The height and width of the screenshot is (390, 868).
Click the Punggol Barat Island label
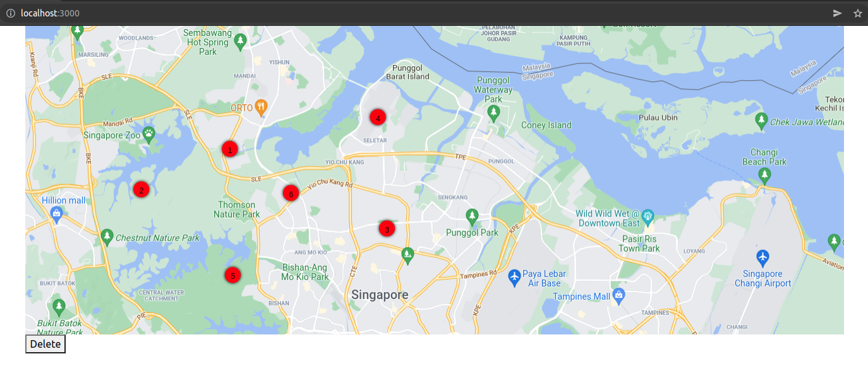407,72
